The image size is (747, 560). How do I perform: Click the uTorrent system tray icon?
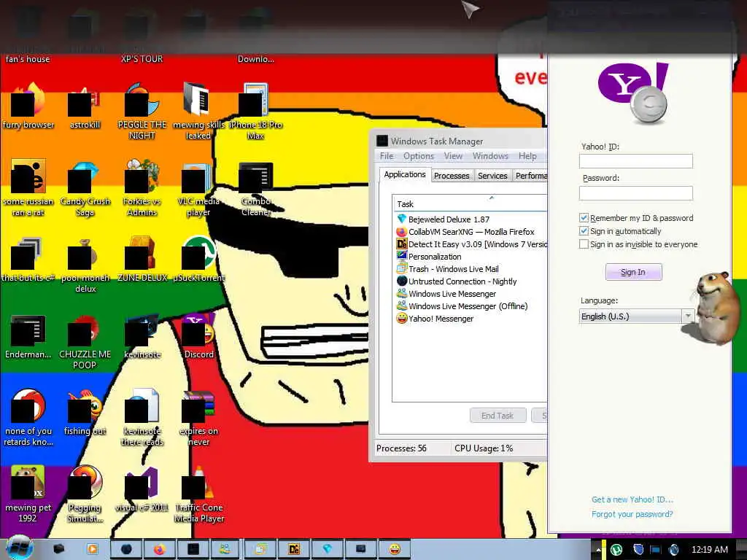616,550
